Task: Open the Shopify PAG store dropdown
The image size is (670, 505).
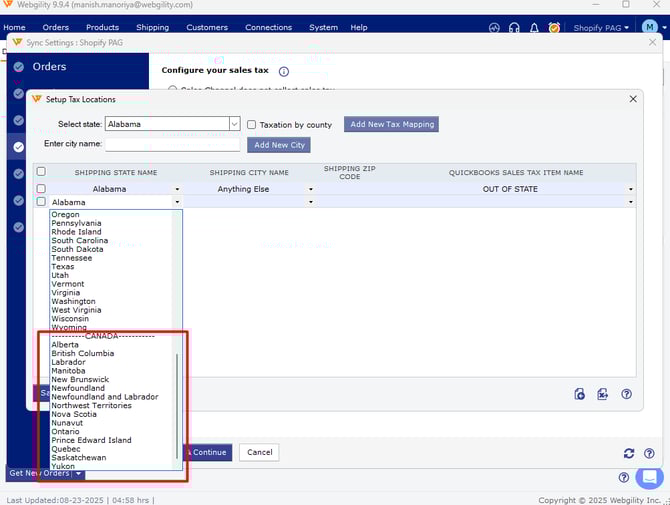Action: tap(602, 27)
